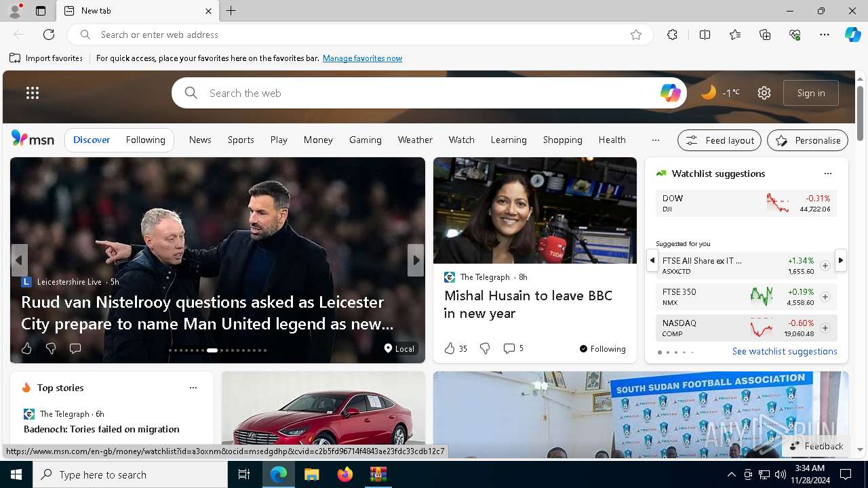Open the tab actions menu icon
Screen dimensions: 868x488
(x=41, y=11)
